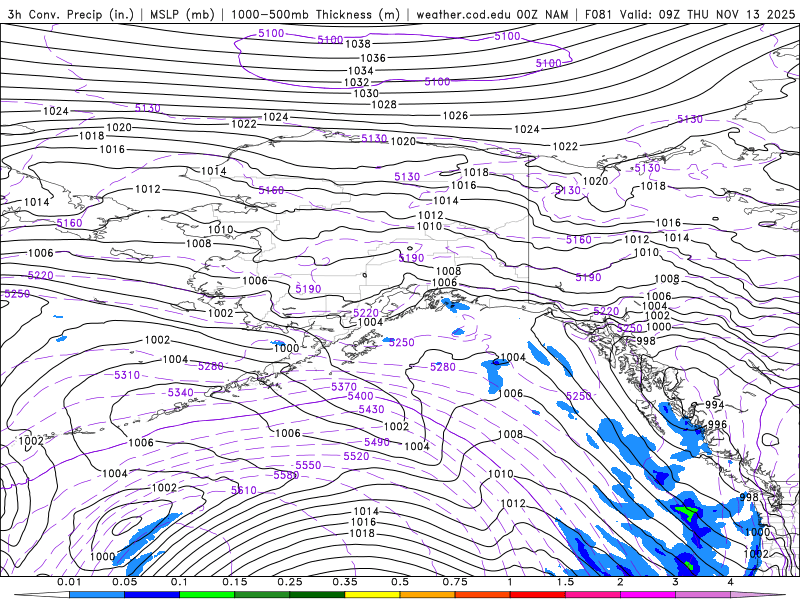Click the purple 5310 thickness label

point(127,376)
